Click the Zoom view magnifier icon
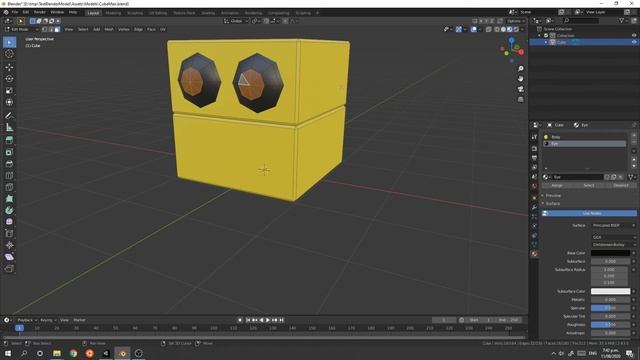Viewport: 640px width, 360px height. pyautogui.click(x=520, y=69)
